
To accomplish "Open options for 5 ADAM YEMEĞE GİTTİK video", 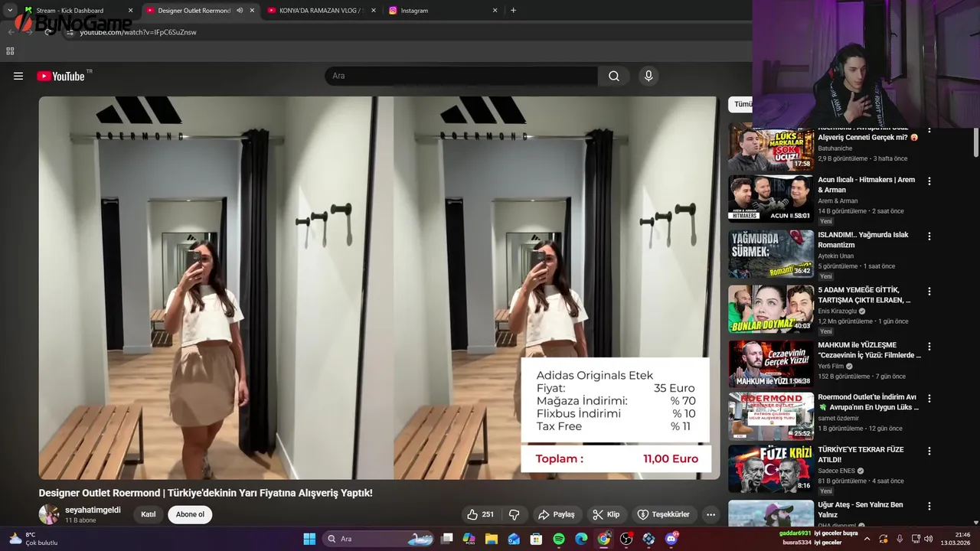I will 929,292.
